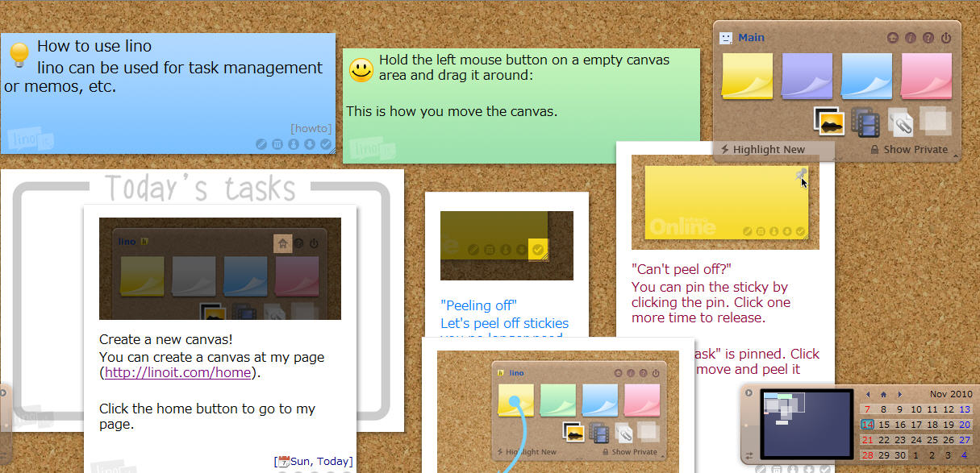Click the Sun, Today due date label
This screenshot has width=980, height=473.
(315, 462)
